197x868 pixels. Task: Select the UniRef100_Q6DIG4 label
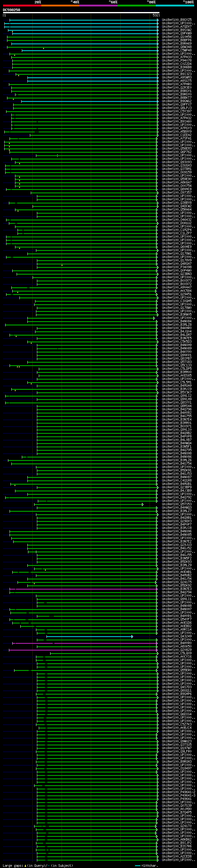(177, 714)
